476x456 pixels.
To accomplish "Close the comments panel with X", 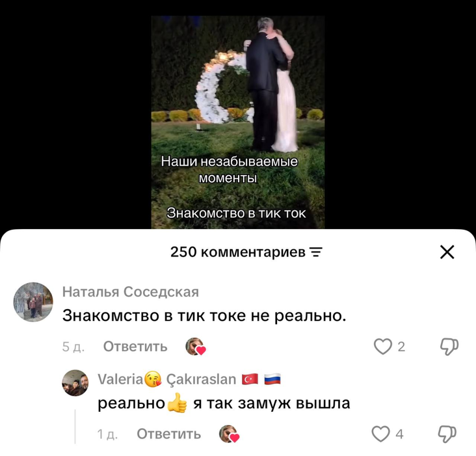I will [447, 252].
